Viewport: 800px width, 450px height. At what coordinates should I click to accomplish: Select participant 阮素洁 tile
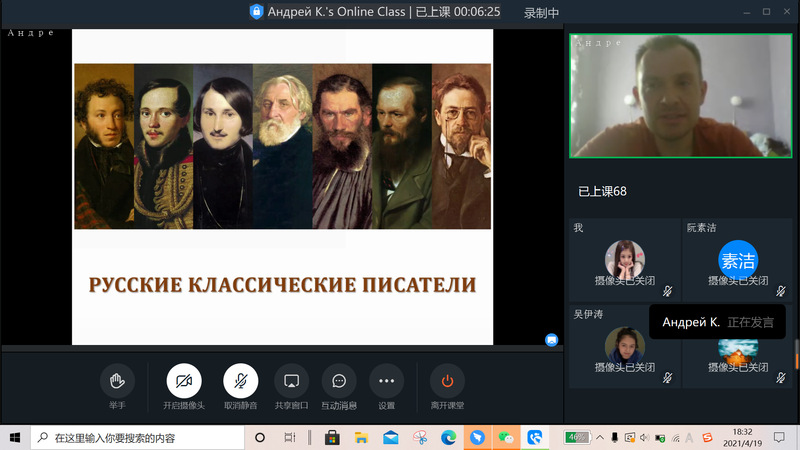737,260
